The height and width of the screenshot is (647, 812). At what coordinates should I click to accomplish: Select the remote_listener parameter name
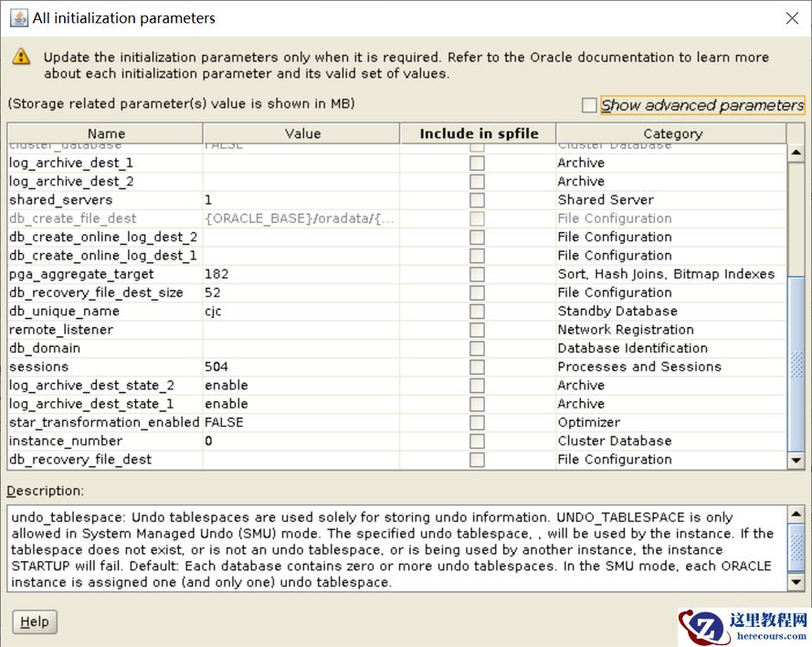tap(61, 330)
